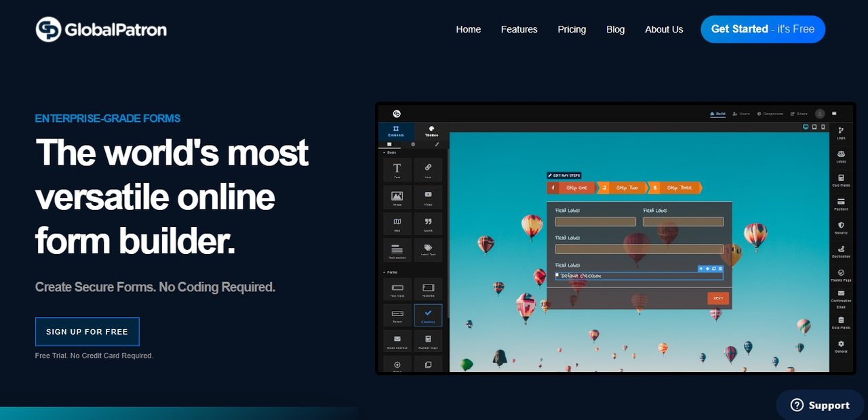
Task: Collapse the Basic elements section
Action: click(x=390, y=152)
